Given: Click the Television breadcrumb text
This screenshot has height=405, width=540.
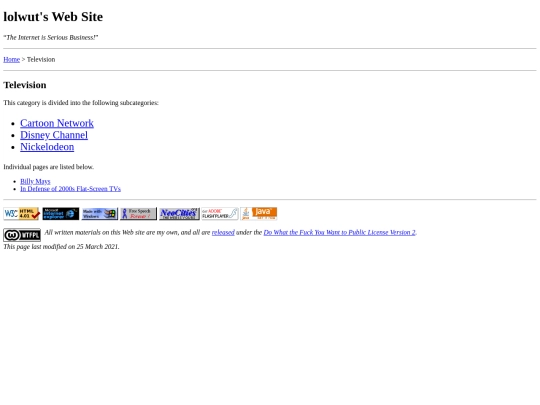Looking at the screenshot, I should (x=41, y=60).
